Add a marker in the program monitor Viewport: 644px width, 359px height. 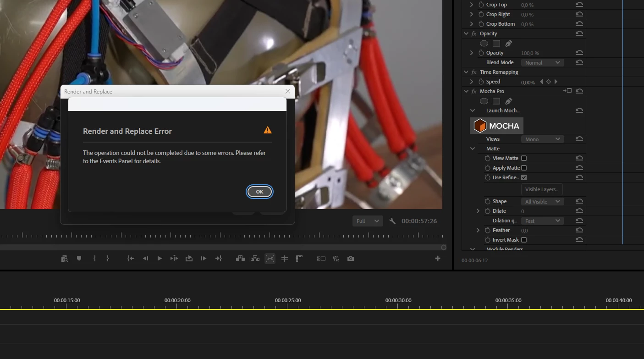point(79,259)
